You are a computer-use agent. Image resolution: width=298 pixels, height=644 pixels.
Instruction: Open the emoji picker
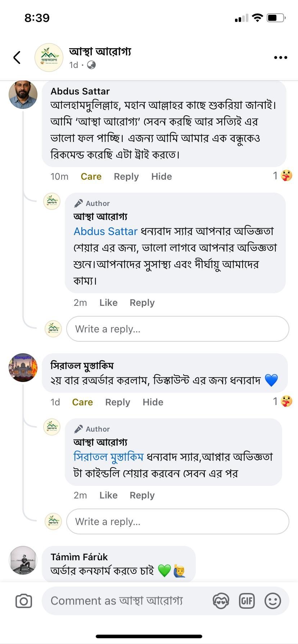pos(273,601)
